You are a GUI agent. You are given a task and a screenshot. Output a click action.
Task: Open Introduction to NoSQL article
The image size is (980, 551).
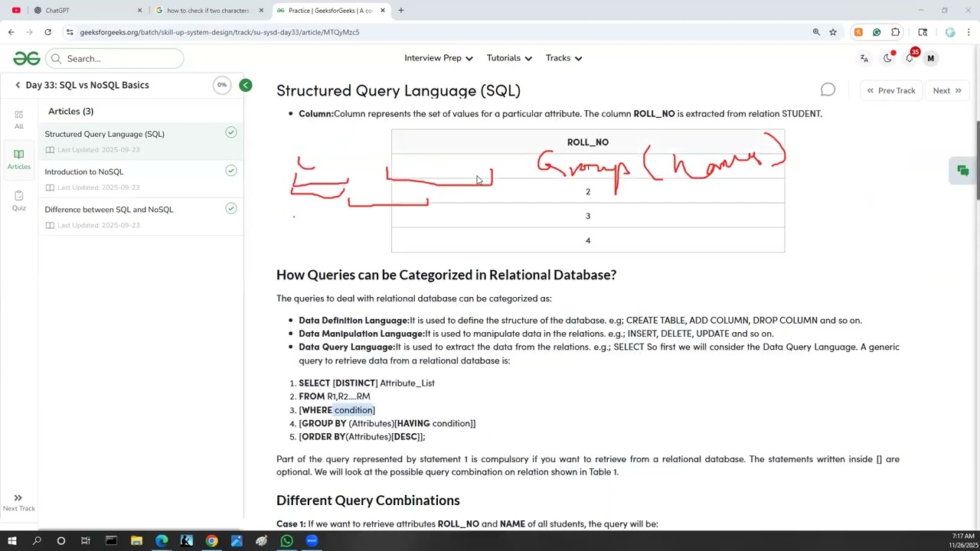(83, 171)
